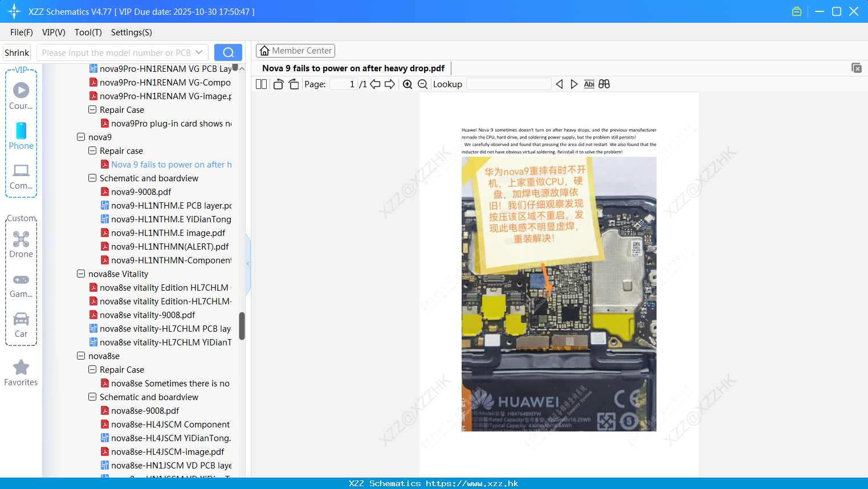Open Settings(S) menu
This screenshot has width=868, height=489.
tap(132, 32)
